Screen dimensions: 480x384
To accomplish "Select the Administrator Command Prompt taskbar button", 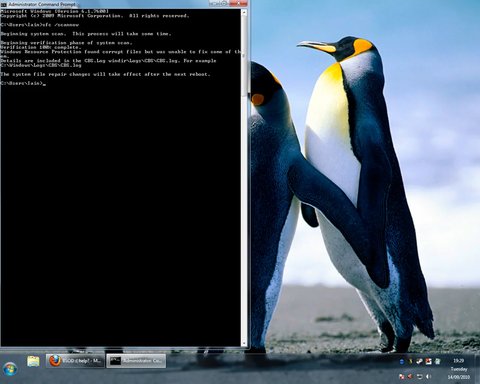I will pyautogui.click(x=136, y=361).
